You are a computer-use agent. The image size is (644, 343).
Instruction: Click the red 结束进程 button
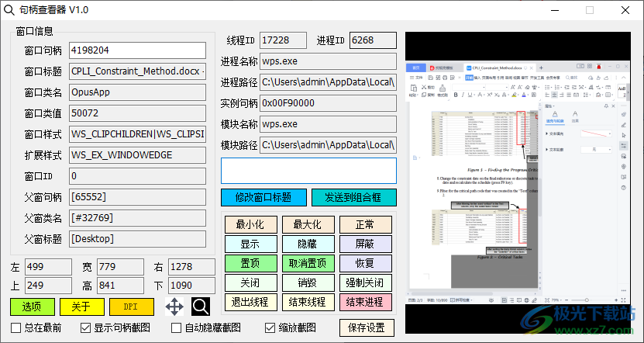pos(366,302)
